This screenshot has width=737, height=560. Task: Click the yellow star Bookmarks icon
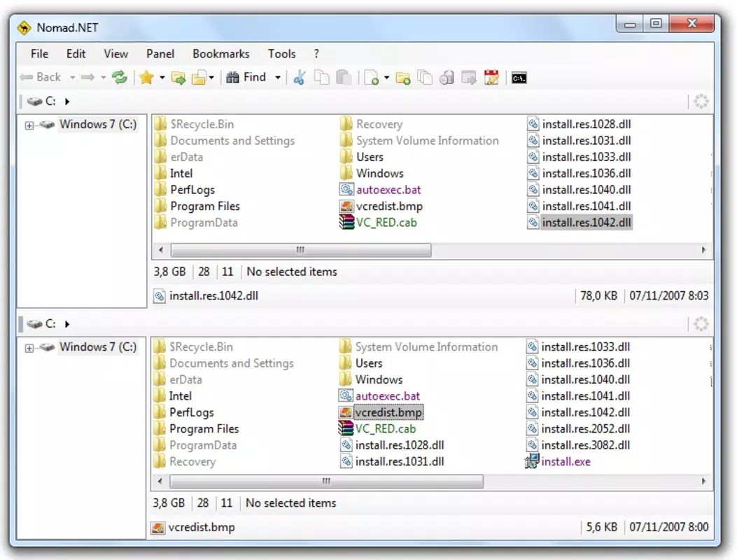(x=147, y=77)
